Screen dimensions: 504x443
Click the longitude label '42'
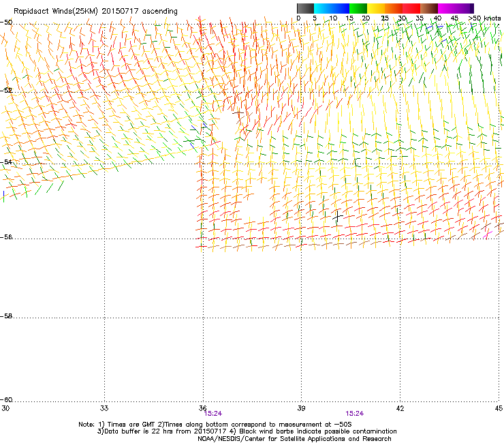coord(400,408)
